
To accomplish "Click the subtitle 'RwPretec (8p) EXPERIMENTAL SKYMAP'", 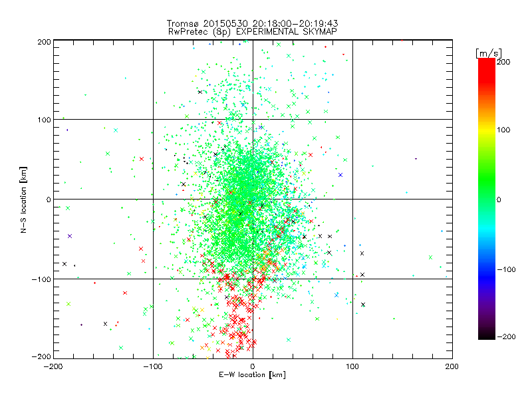I will coord(253,32).
